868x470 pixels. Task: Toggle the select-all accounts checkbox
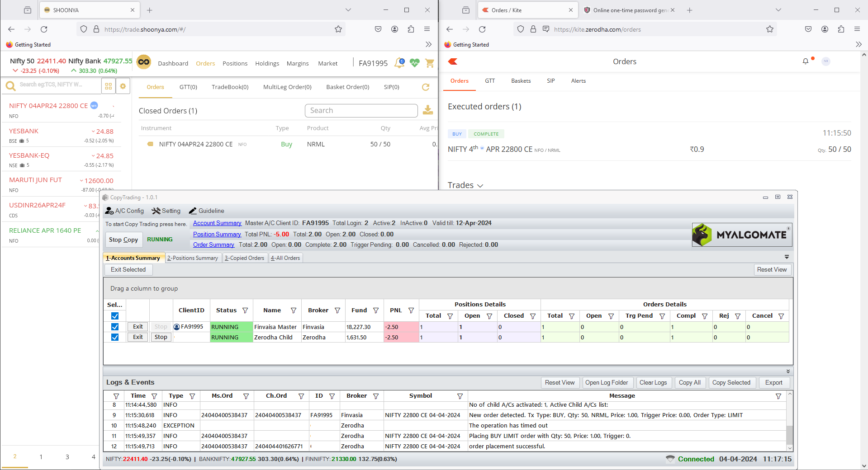(115, 316)
